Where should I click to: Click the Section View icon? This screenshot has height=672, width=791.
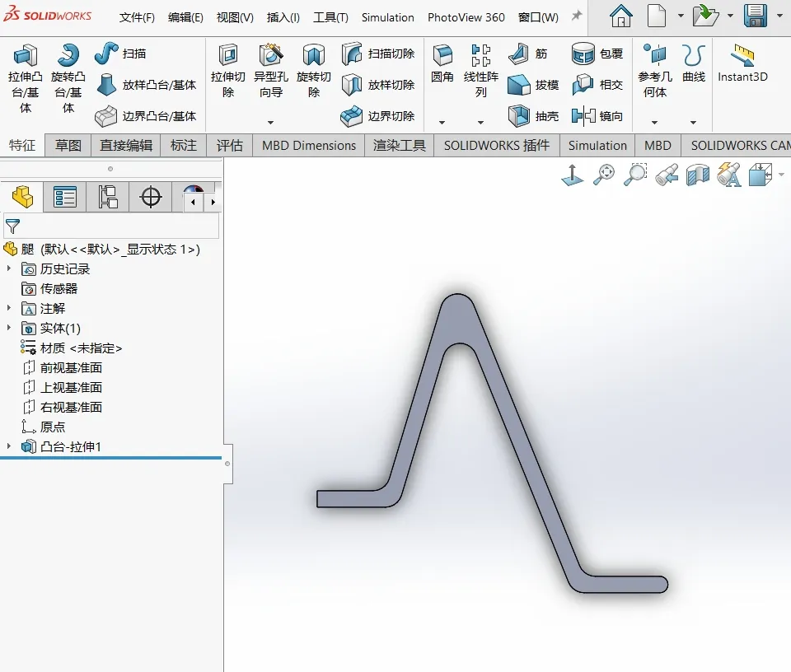tap(698, 175)
